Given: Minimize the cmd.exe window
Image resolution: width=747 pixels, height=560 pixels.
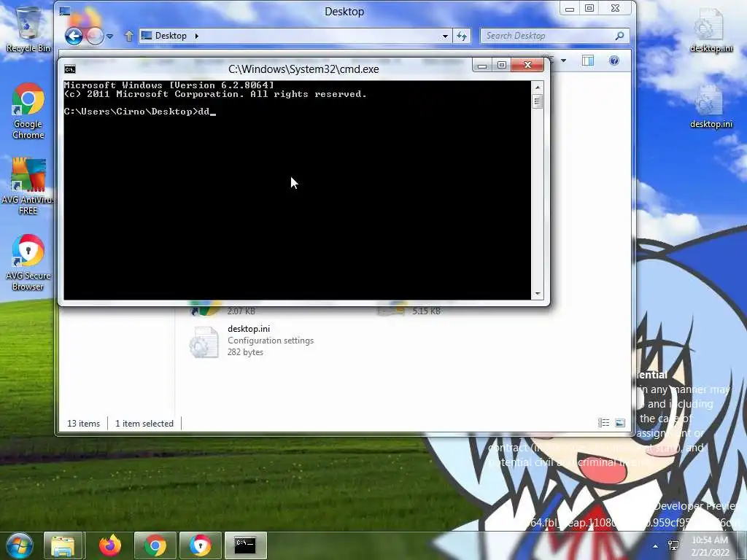Looking at the screenshot, I should click(x=482, y=65).
